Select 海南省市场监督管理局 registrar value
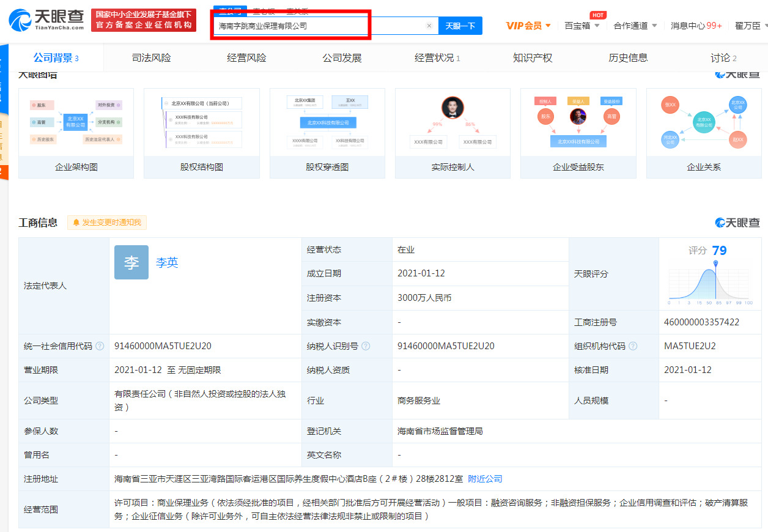This screenshot has height=532, width=768. click(x=440, y=431)
